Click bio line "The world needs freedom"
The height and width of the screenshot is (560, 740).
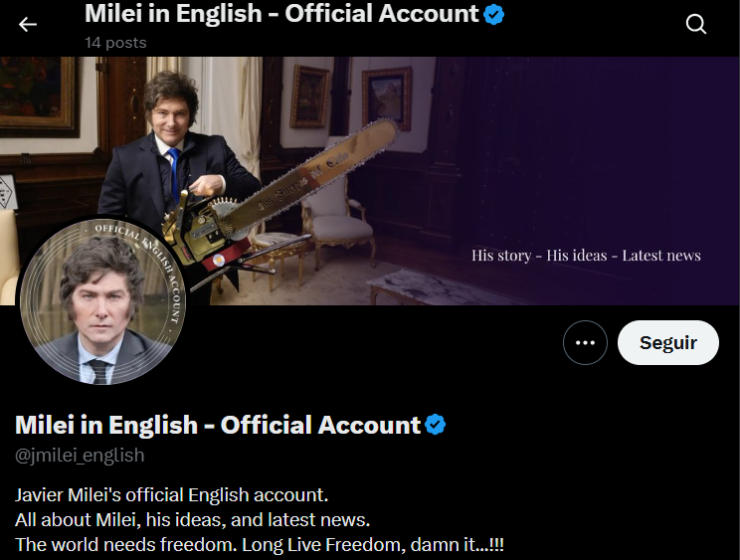(263, 546)
